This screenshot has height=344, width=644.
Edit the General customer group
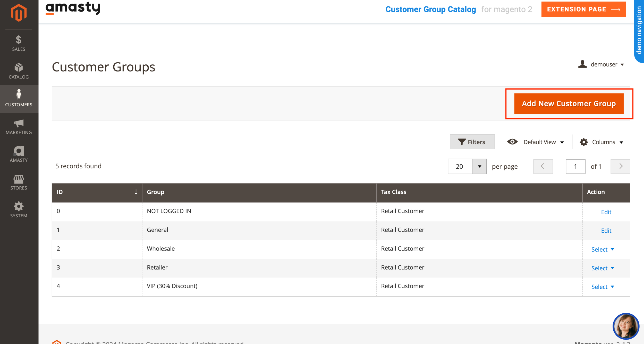606,230
